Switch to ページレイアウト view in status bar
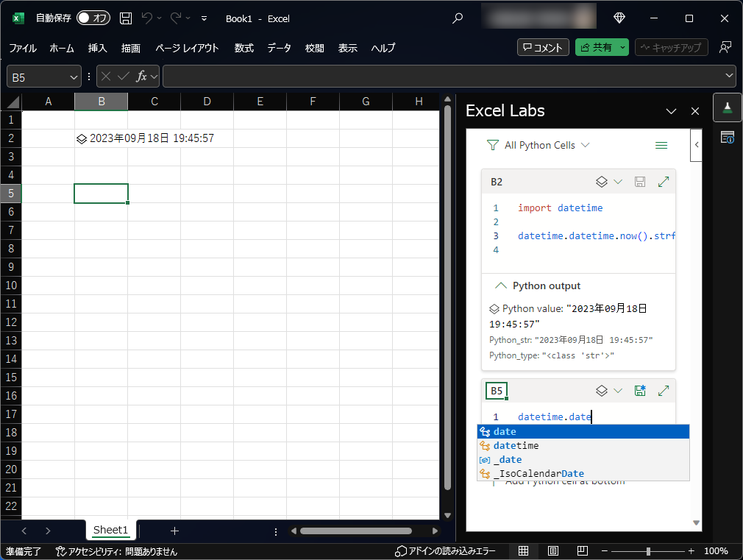The width and height of the screenshot is (743, 560). 552,550
